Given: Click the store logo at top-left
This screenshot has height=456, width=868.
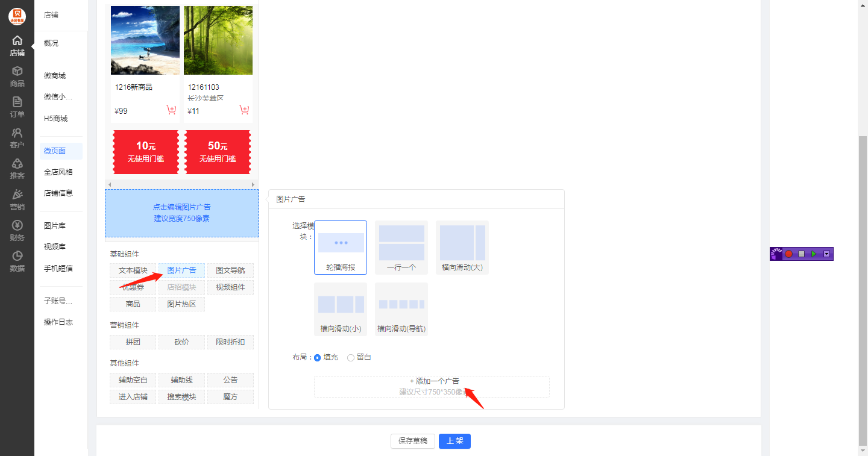Looking at the screenshot, I should [17, 16].
